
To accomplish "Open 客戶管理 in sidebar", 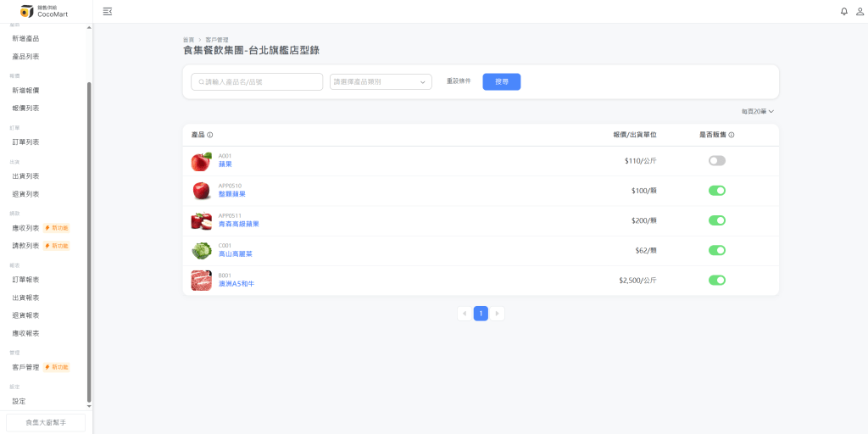I will pyautogui.click(x=25, y=368).
